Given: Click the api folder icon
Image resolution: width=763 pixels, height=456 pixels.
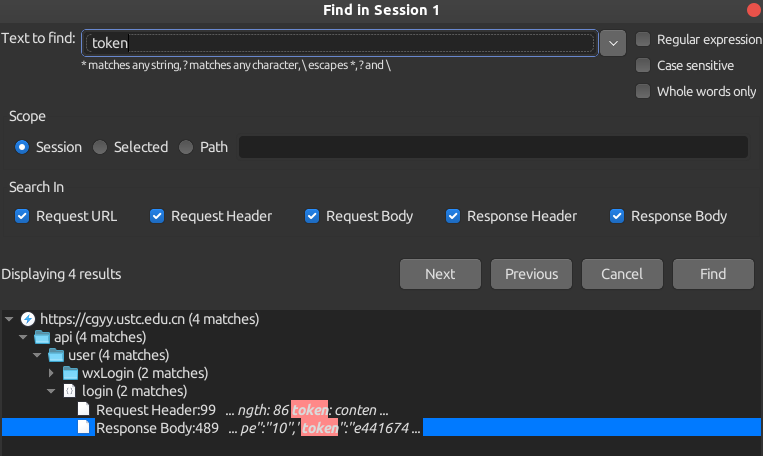Looking at the screenshot, I should [42, 337].
